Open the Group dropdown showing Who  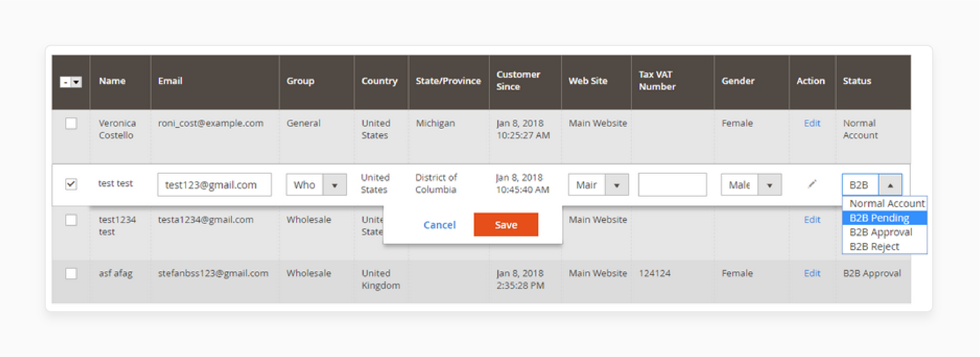pos(316,185)
